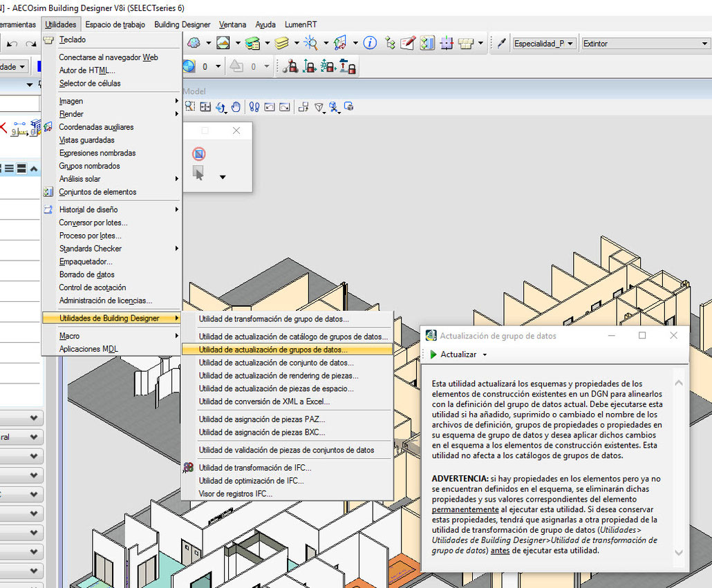Click the View Previous icon

pyautogui.click(x=270, y=106)
